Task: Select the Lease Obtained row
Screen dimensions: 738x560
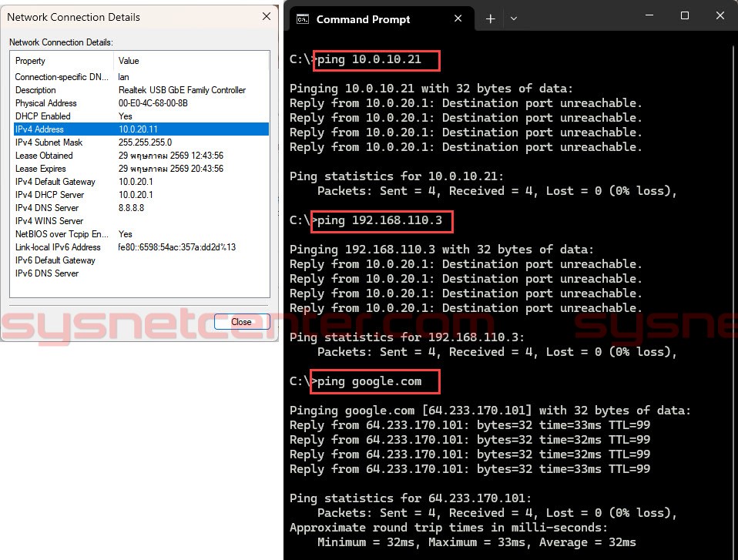Action: [141, 156]
